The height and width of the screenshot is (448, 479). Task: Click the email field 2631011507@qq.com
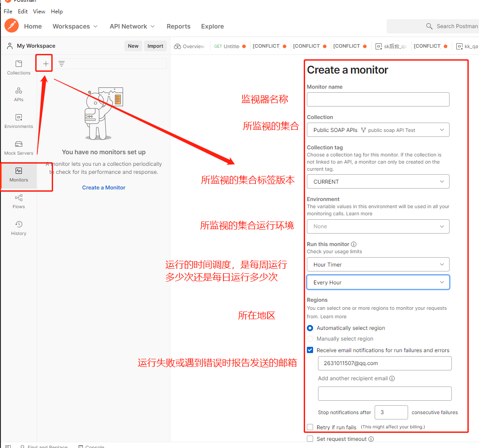[384, 363]
